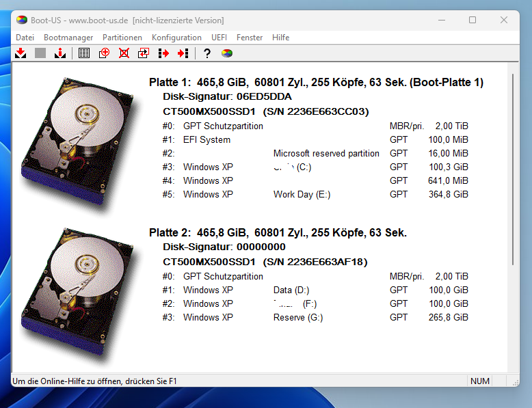Select the Microsoft reserved partition row
This screenshot has width=532, height=408.
point(315,153)
